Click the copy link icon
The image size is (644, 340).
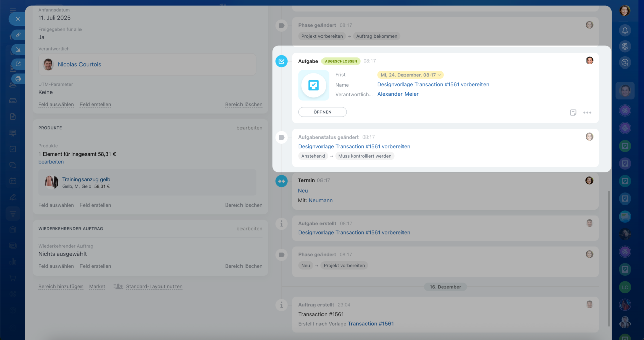[x=18, y=35]
